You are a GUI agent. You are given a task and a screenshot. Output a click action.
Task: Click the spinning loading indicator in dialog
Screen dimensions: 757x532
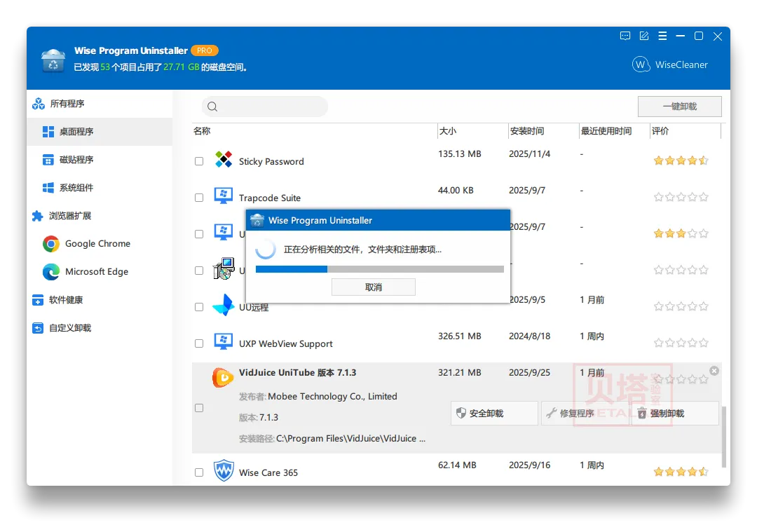[266, 249]
